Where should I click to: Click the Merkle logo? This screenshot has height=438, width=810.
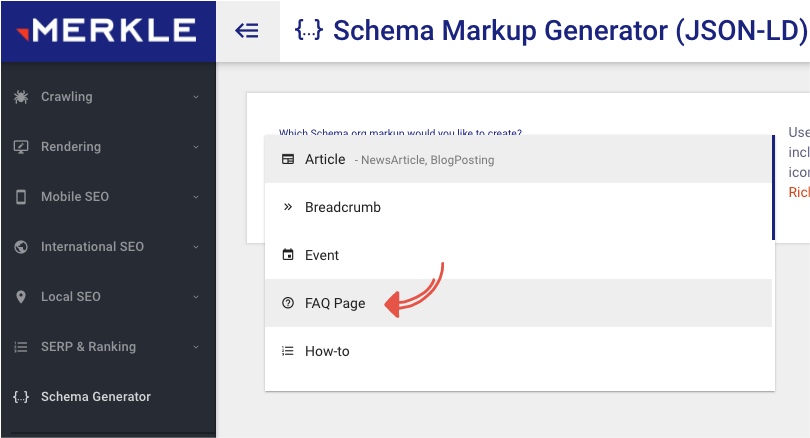107,30
